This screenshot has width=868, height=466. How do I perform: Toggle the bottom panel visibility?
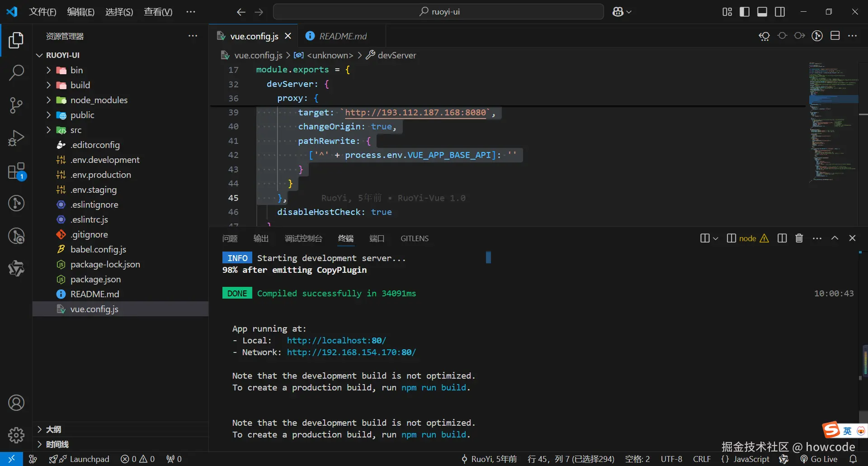(x=762, y=12)
